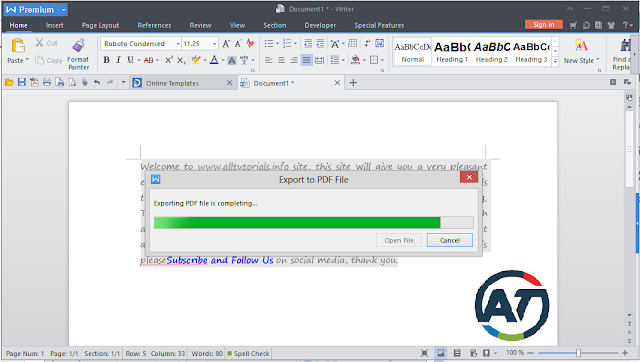Toggle Spell Check in status bar
Viewport: 640px width, 362px height.
tap(248, 353)
